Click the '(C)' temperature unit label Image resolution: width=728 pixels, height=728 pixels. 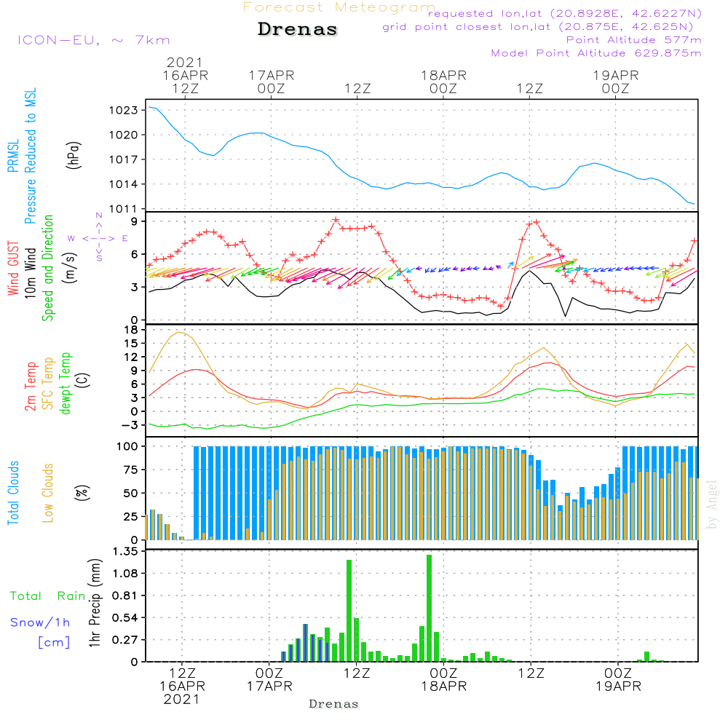click(83, 380)
